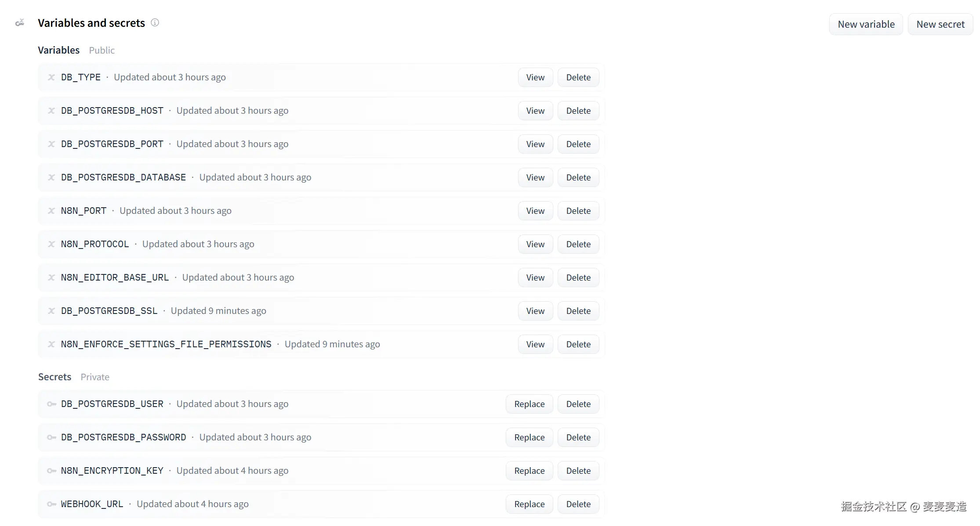This screenshot has height=526, width=980.
Task: Click the key icon beside WEBHOOK_URL
Action: coord(51,504)
